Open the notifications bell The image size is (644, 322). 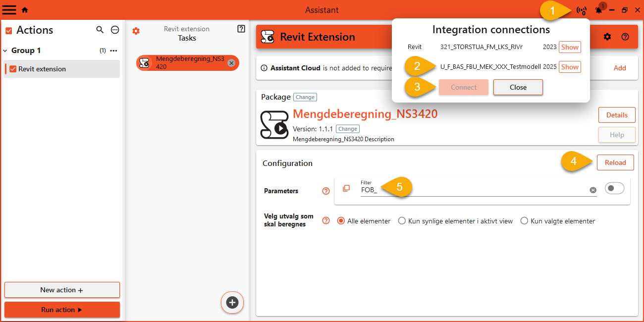(598, 10)
